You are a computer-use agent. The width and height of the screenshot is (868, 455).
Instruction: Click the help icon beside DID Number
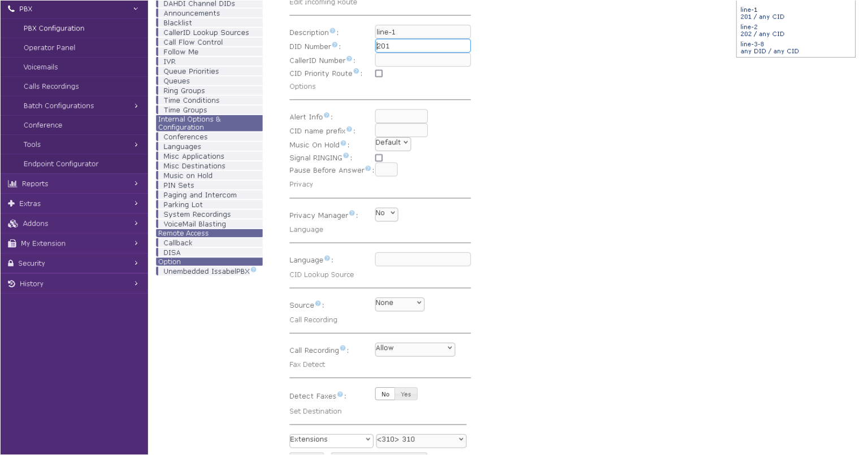(335, 45)
